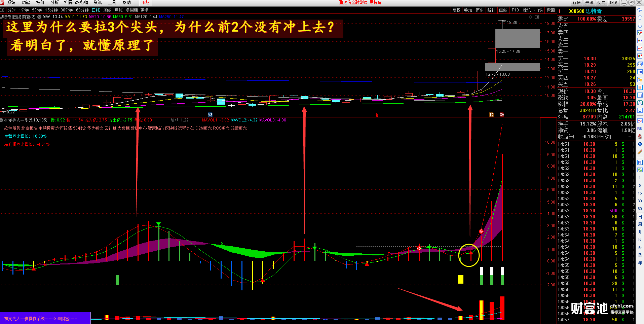
Task: Open the 系统 menu
Action: tap(11, 2)
